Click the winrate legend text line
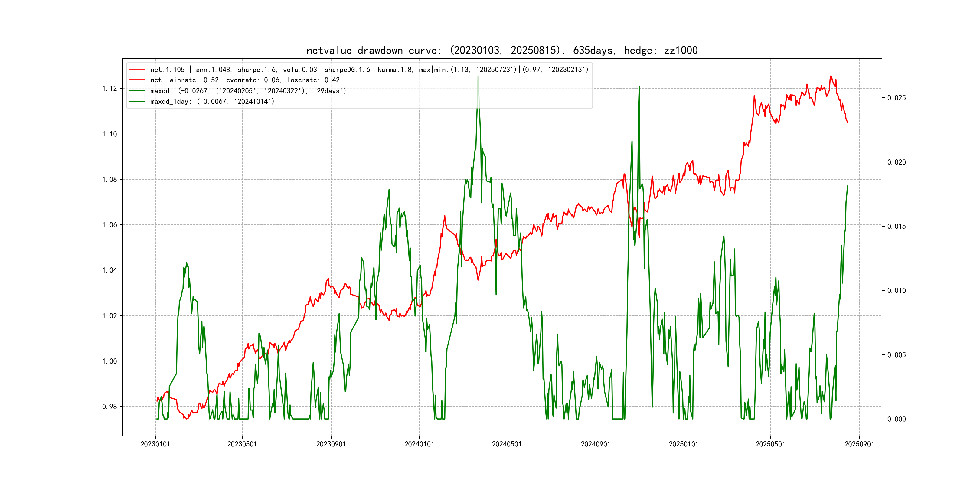Screen dimensions: 980x490 (245, 80)
